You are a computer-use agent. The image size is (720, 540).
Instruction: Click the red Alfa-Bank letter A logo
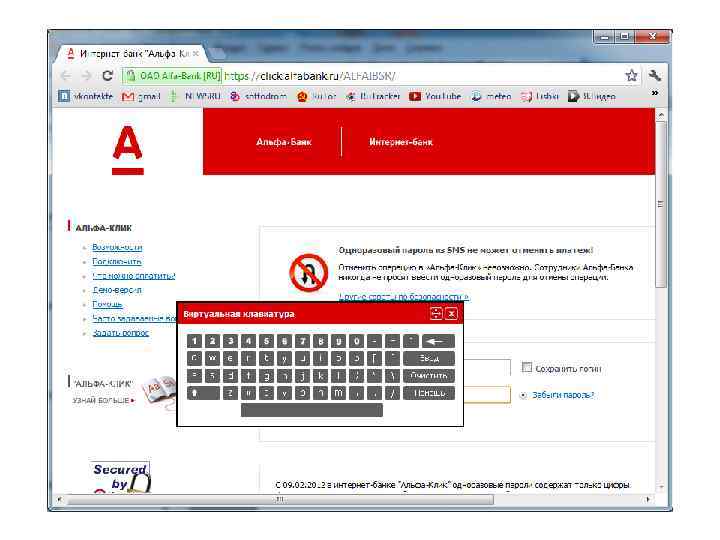128,150
